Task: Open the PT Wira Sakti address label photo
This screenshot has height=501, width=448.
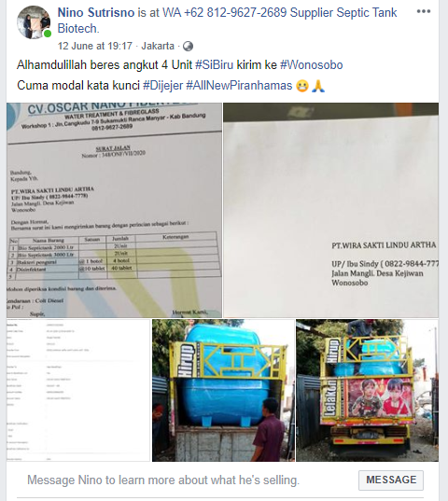Action: tap(330, 210)
